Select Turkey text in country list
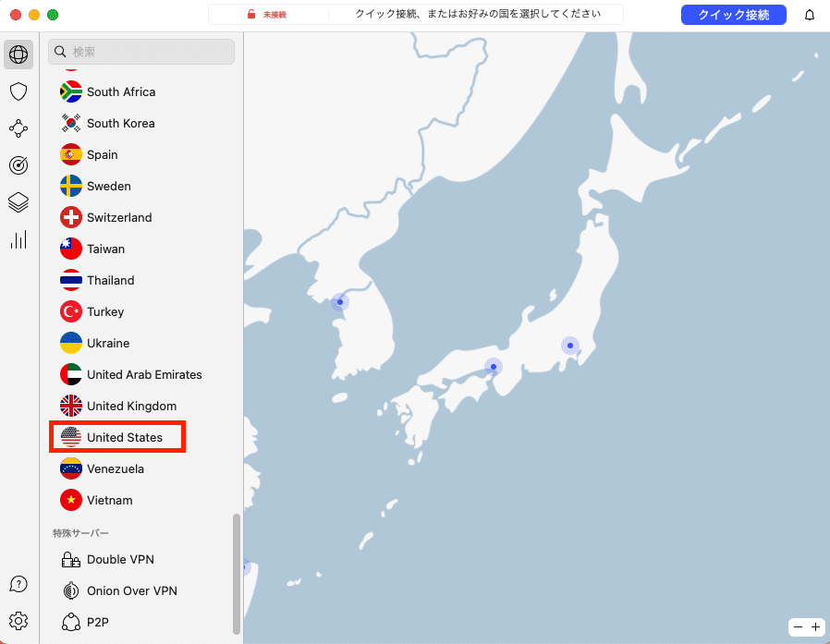 [x=105, y=311]
